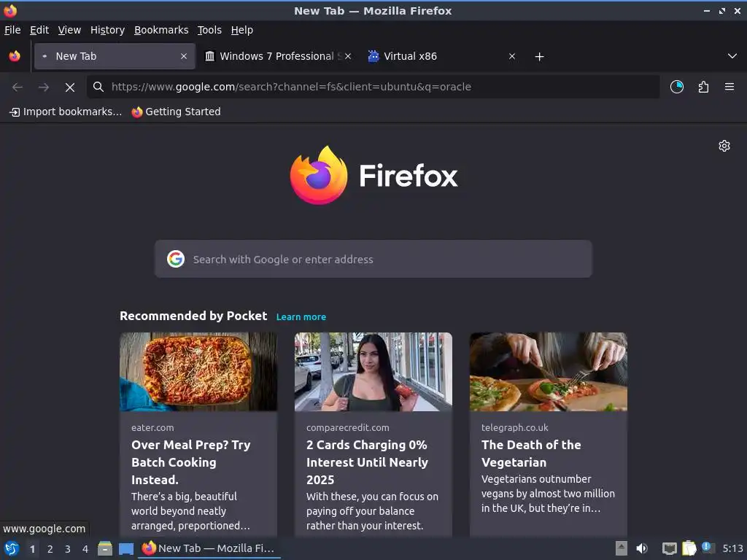
Task: Open the Getting Started bookmark
Action: [x=177, y=112]
